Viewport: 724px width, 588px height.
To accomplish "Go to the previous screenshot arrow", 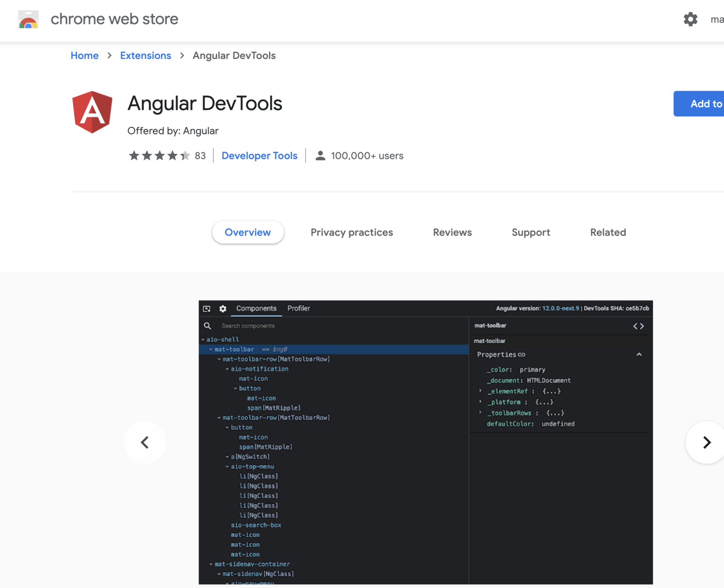I will click(x=145, y=443).
